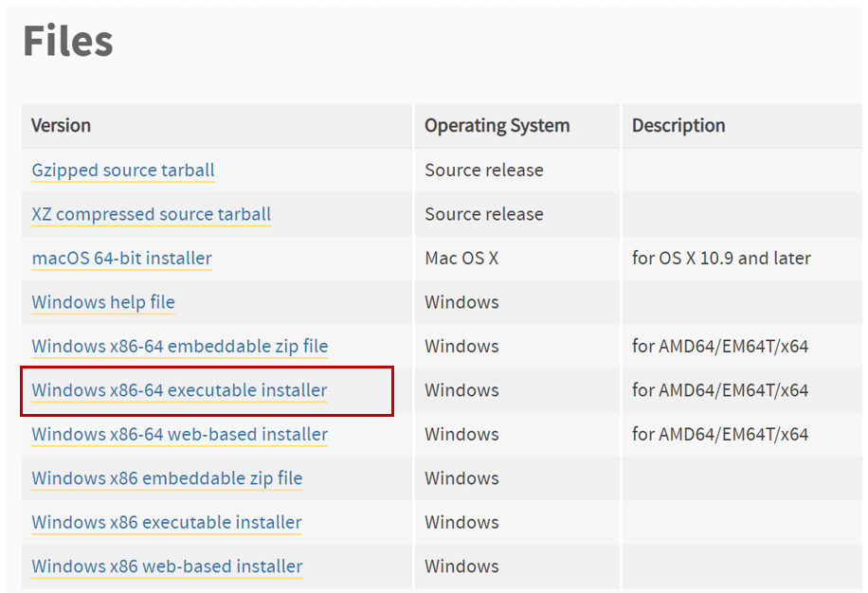868x593 pixels.
Task: Click description cell of x86-64 executable installer
Action: pos(720,390)
